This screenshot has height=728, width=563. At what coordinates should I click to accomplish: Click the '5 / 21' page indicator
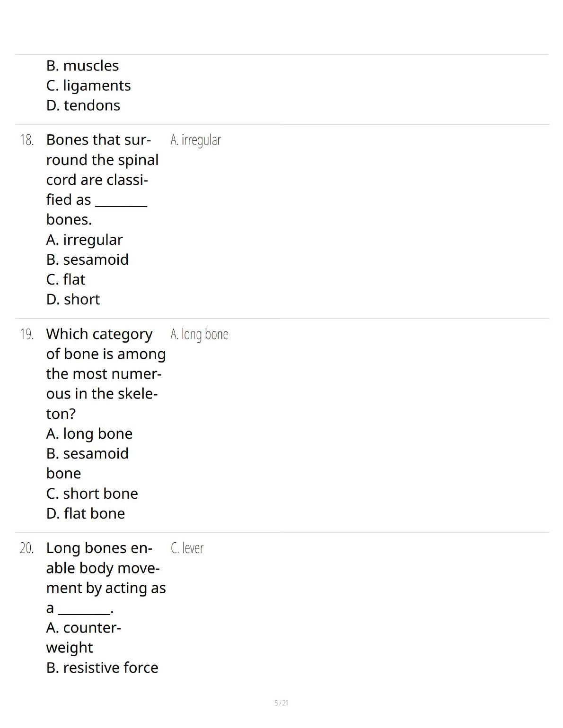281,703
